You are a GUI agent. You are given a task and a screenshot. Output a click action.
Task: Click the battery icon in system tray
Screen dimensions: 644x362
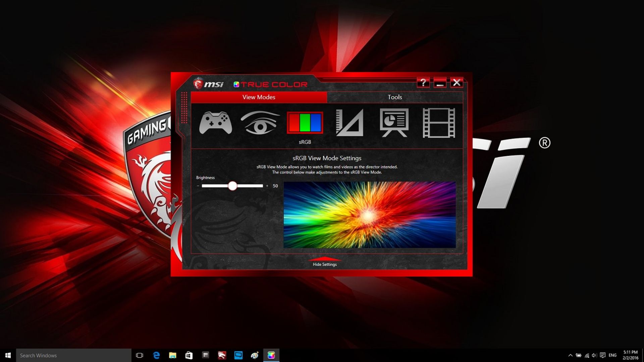tap(579, 355)
